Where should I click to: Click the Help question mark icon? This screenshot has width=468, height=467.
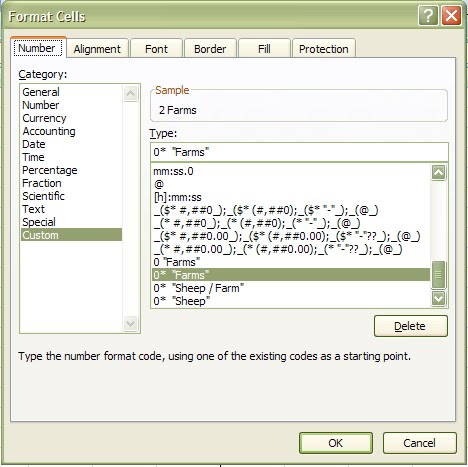(428, 16)
